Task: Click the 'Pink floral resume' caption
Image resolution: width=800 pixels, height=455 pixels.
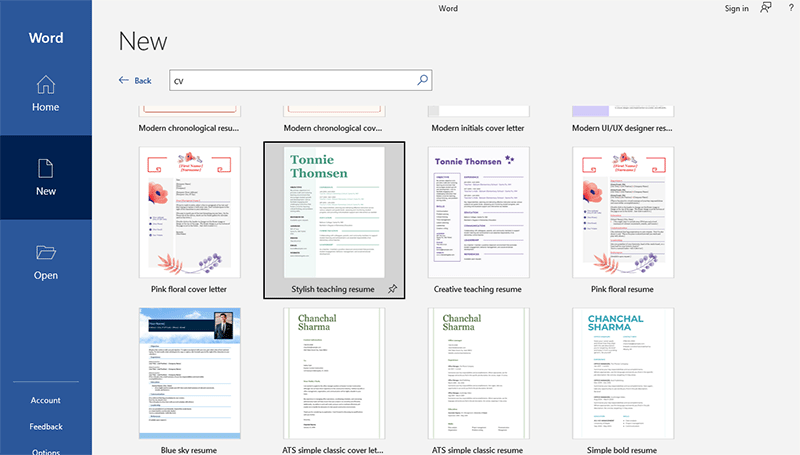Action: (x=622, y=289)
